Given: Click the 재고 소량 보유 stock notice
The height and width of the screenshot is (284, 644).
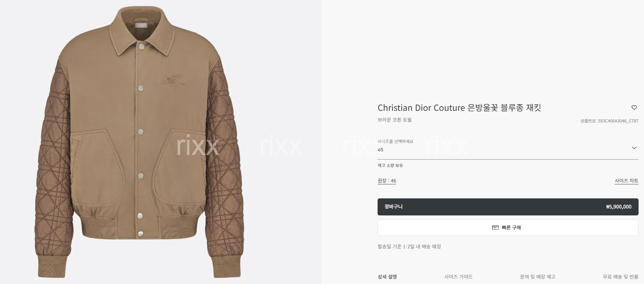Looking at the screenshot, I should pyautogui.click(x=390, y=165).
